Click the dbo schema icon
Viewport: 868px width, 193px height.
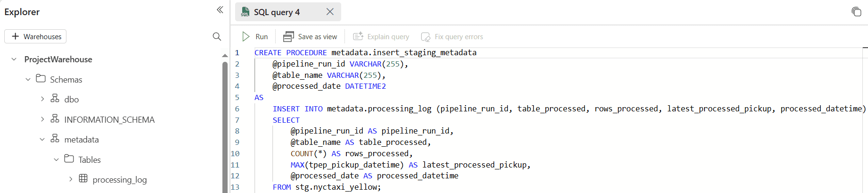click(x=55, y=99)
